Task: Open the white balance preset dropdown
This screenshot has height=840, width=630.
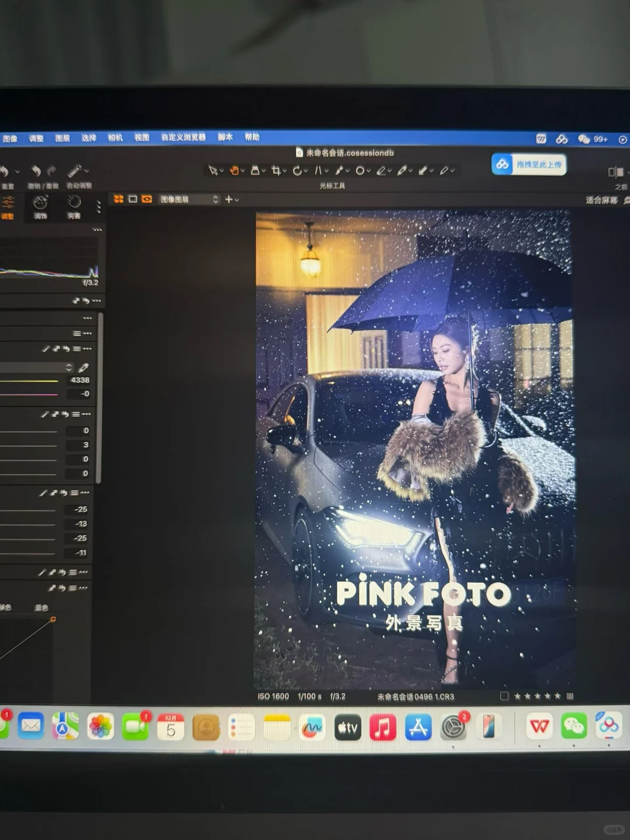Action: tap(37, 367)
